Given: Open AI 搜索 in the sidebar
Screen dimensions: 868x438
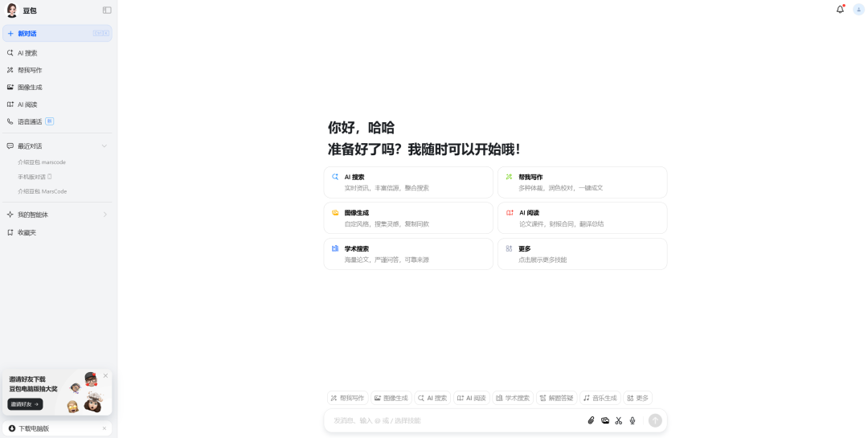Looking at the screenshot, I should [58, 53].
